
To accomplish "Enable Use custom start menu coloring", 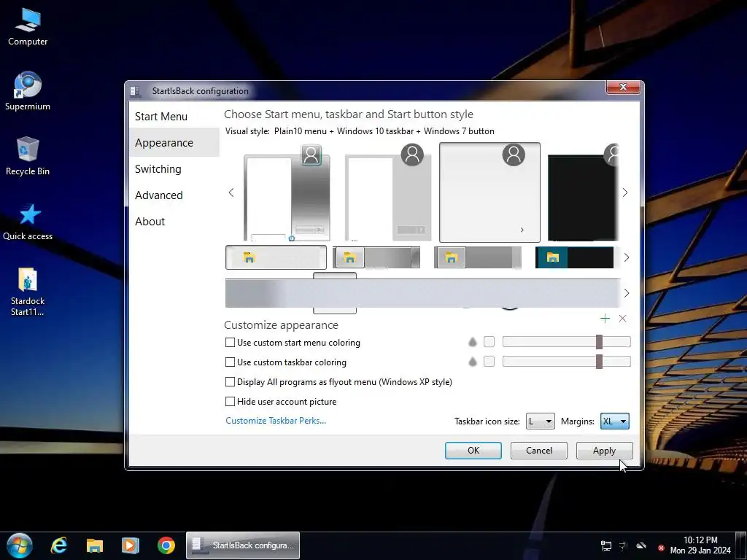I will (230, 343).
